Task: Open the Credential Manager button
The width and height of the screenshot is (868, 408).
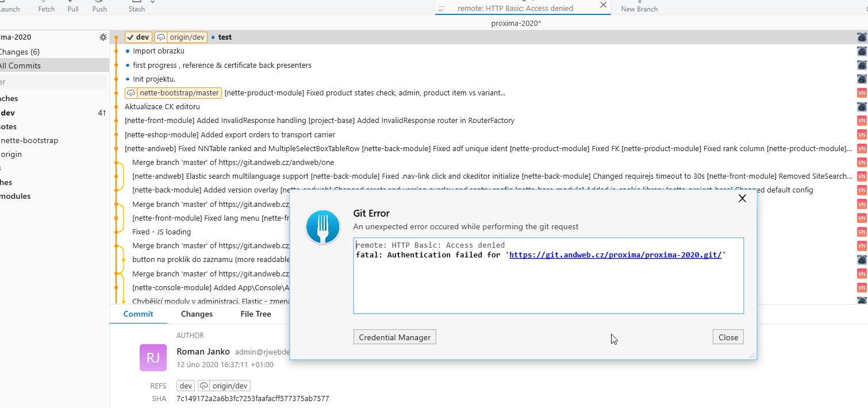Action: (395, 337)
